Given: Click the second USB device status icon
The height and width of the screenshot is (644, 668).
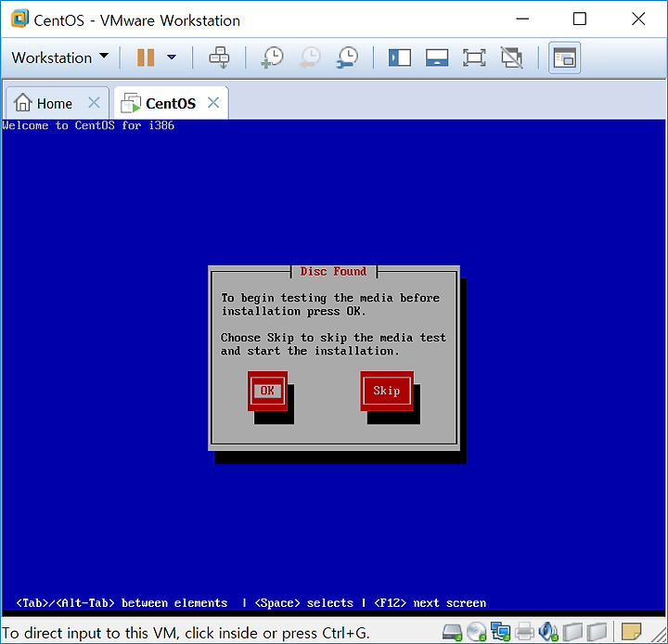Looking at the screenshot, I should [597, 632].
